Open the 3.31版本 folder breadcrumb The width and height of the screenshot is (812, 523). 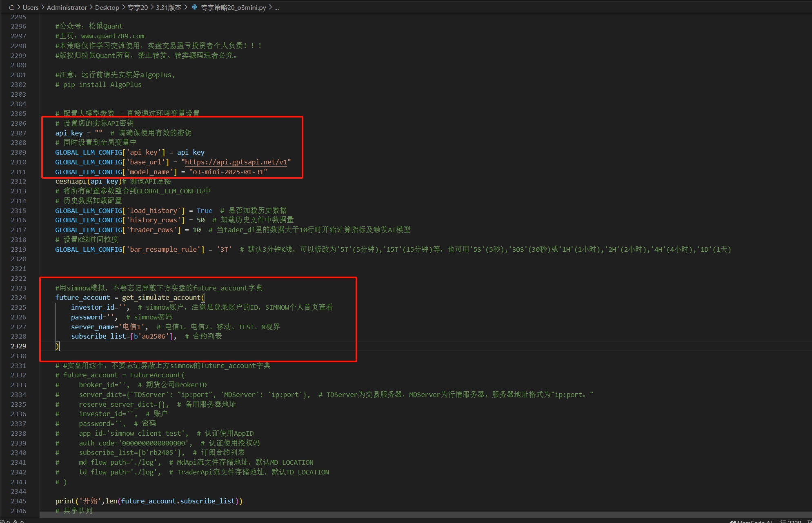click(168, 7)
